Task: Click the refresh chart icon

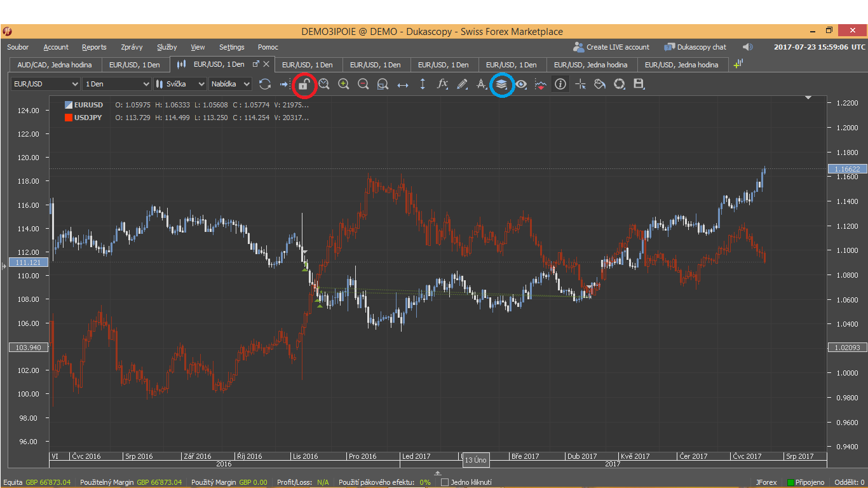Action: click(x=265, y=84)
